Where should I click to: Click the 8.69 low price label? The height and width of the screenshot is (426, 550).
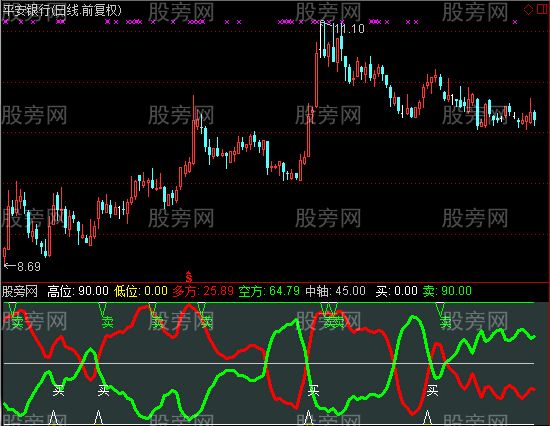[x=29, y=267]
